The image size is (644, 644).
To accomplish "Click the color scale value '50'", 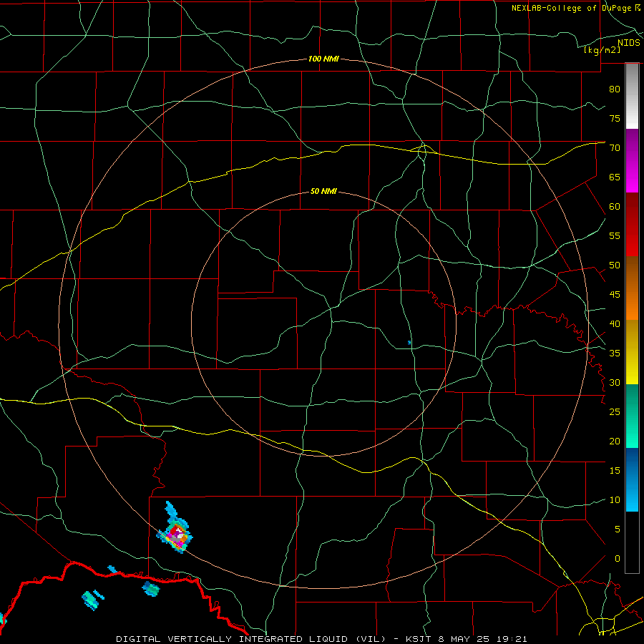I will 615,265.
